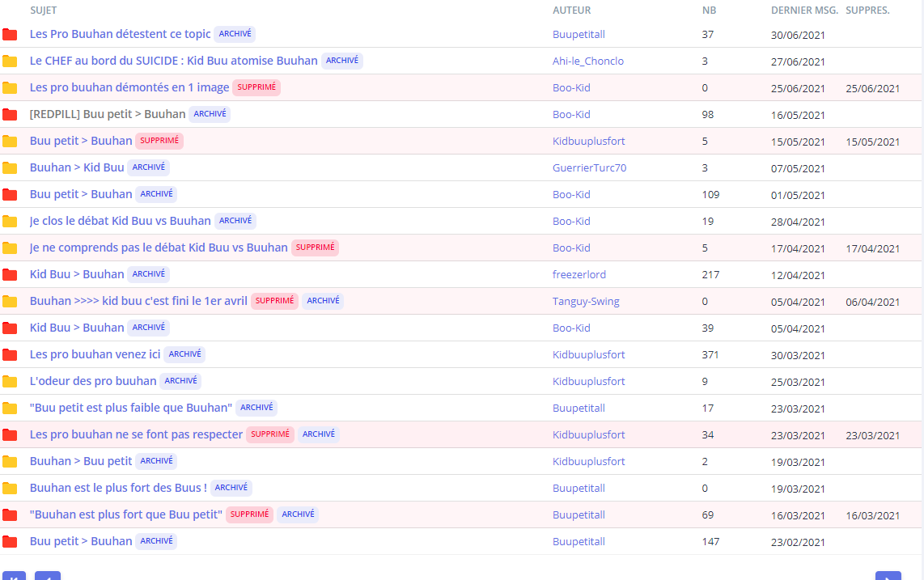Click the red folder icon beside "Les pro buuhan venez ici"
Image resolution: width=924 pixels, height=580 pixels.
pyautogui.click(x=10, y=355)
